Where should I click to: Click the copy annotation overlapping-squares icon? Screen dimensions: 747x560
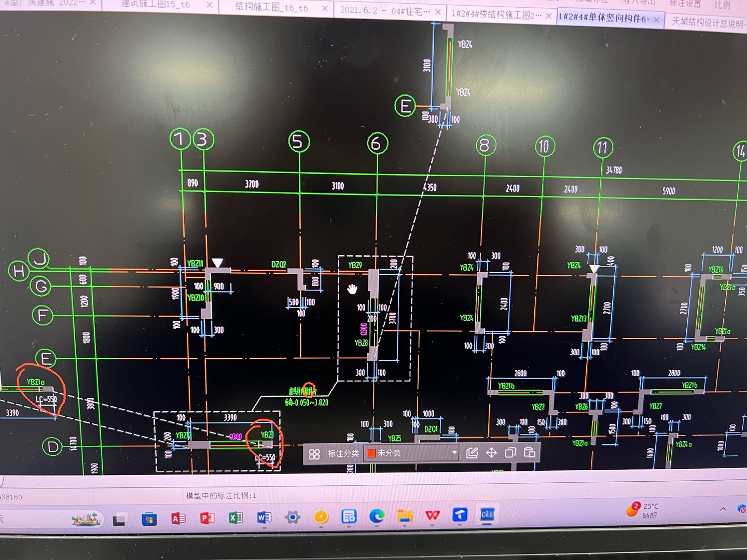(510, 453)
